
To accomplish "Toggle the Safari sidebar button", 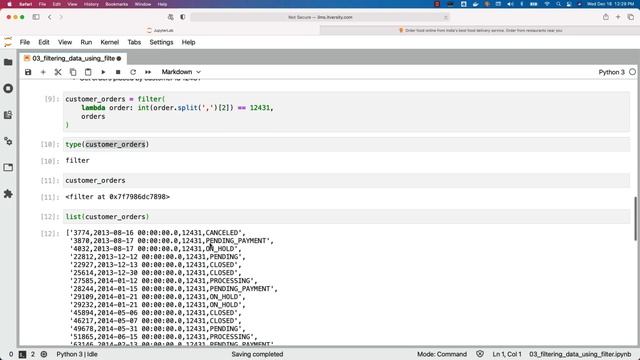I will click(x=36, y=17).
